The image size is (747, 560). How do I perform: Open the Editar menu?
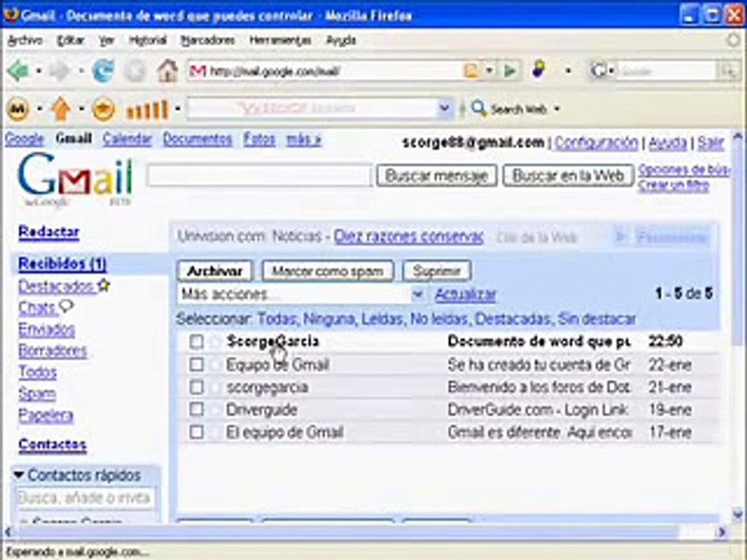point(71,40)
